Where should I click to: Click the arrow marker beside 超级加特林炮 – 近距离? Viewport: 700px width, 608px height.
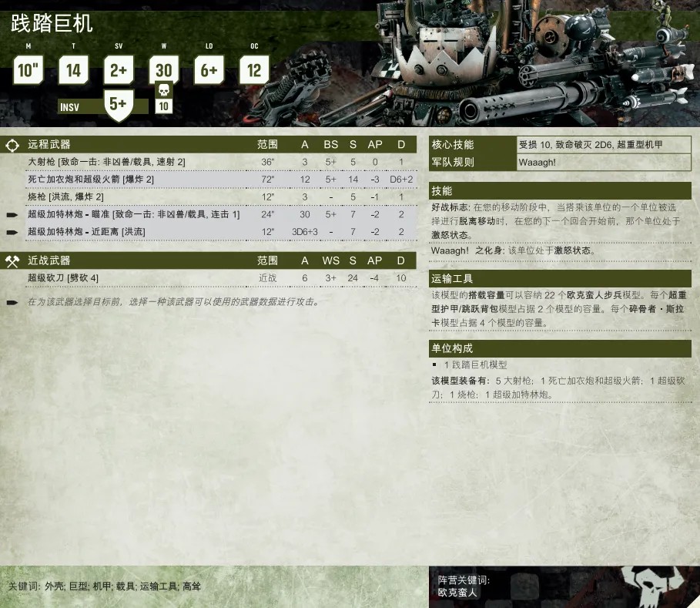pos(12,232)
